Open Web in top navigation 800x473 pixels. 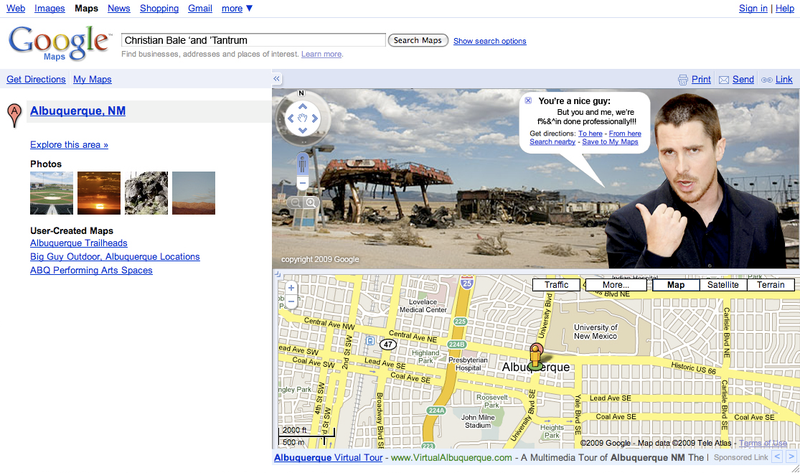click(16, 8)
